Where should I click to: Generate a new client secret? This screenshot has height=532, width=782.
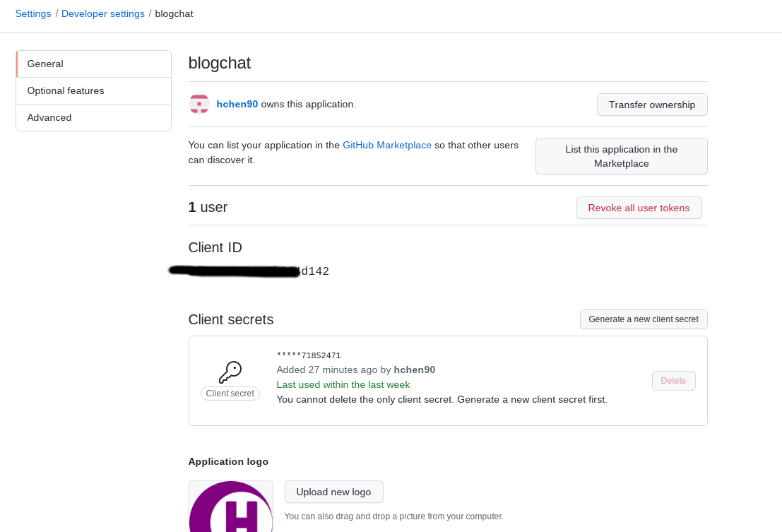tap(644, 319)
